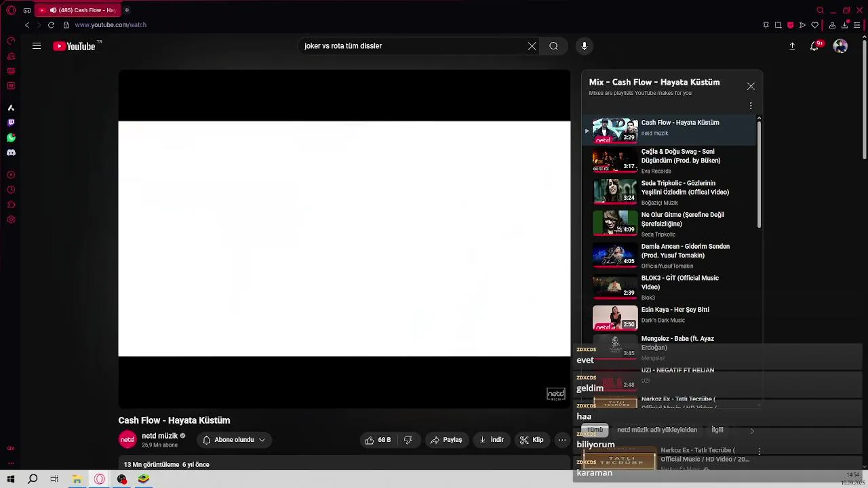Go to YouTube home via logo

(75, 46)
